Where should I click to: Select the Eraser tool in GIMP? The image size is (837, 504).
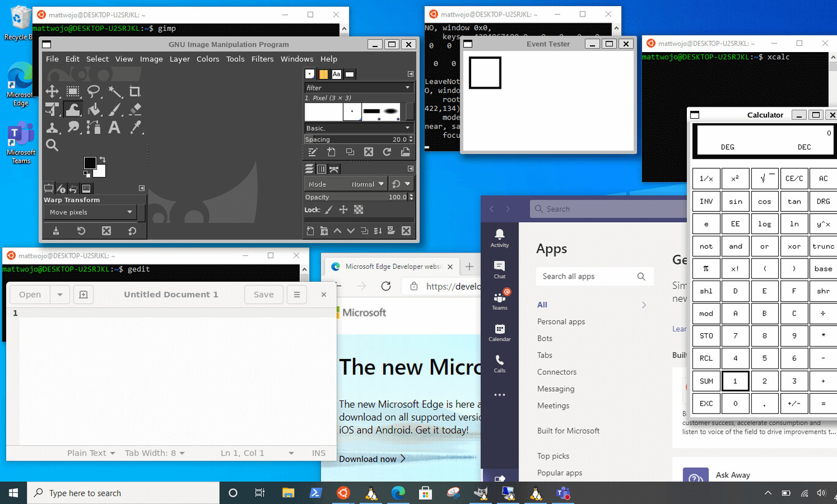pos(135,109)
